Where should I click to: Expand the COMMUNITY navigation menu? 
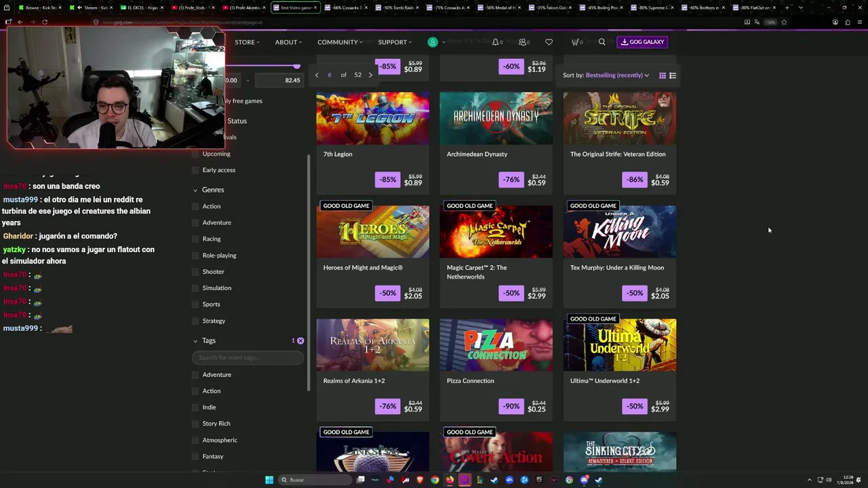[x=340, y=42]
